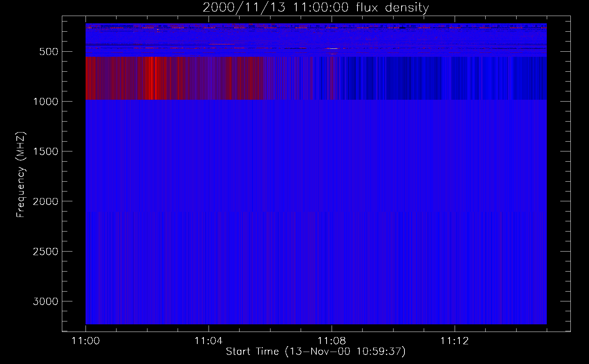Screen dimensions: 589x364
Task: Click the 2500 frequency tick label
Action: point(46,252)
